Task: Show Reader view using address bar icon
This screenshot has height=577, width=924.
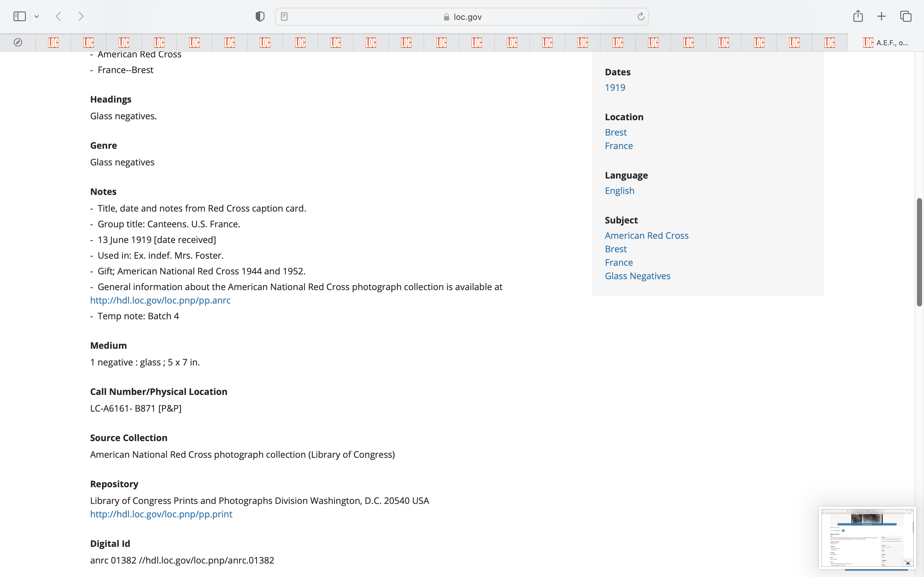Action: pos(284,16)
